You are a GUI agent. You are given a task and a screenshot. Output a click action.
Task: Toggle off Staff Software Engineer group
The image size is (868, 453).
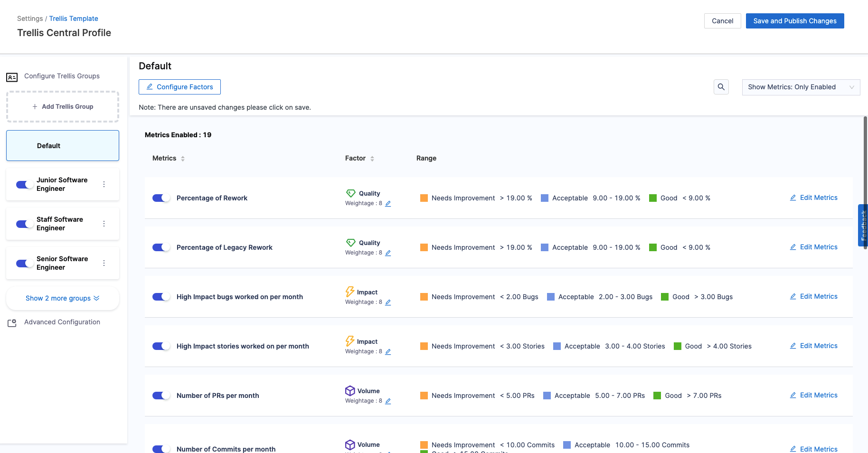pos(25,224)
